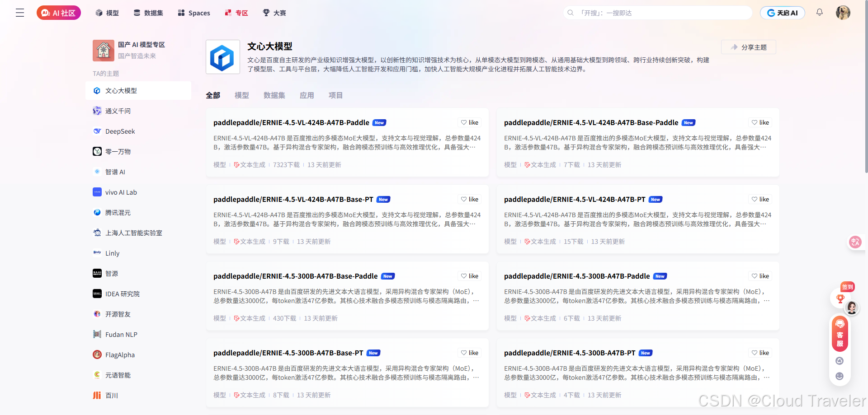Open the 数据集 top navigation item
Viewport: 868px width, 415px height.
point(148,13)
